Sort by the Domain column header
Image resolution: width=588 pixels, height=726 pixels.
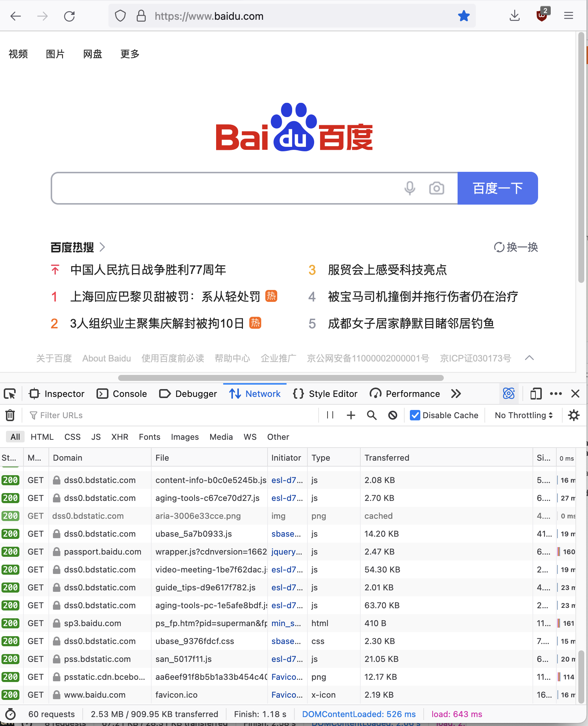[100, 458]
